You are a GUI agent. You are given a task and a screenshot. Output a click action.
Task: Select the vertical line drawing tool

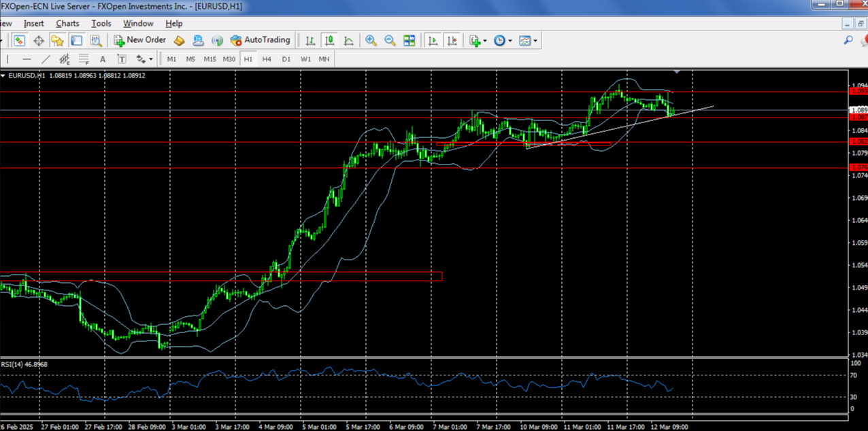(x=7, y=59)
